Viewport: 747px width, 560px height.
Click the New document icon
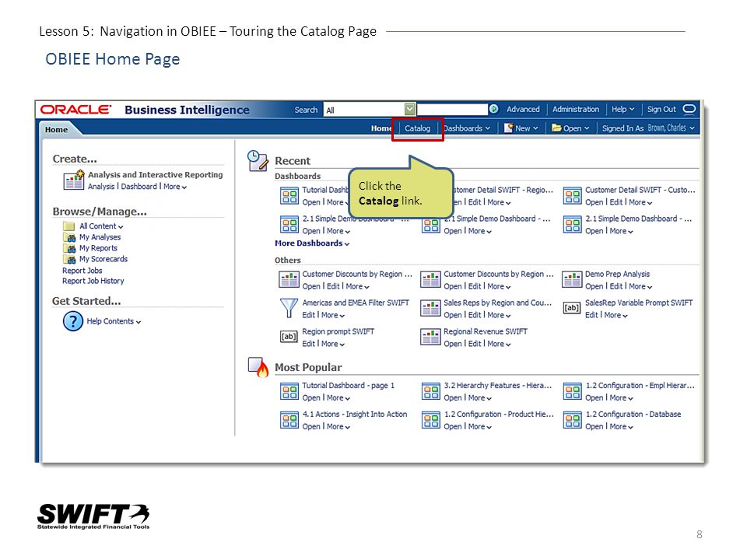[x=508, y=128]
